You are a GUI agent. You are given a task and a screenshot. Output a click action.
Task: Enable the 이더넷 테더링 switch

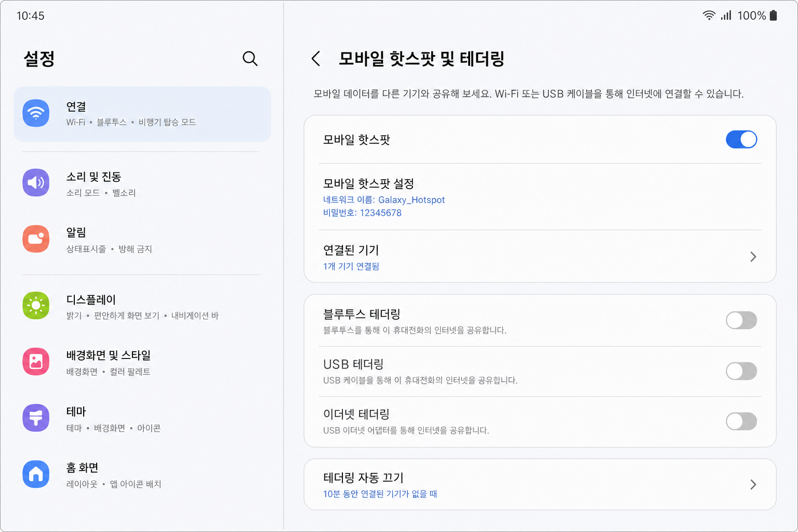point(741,421)
